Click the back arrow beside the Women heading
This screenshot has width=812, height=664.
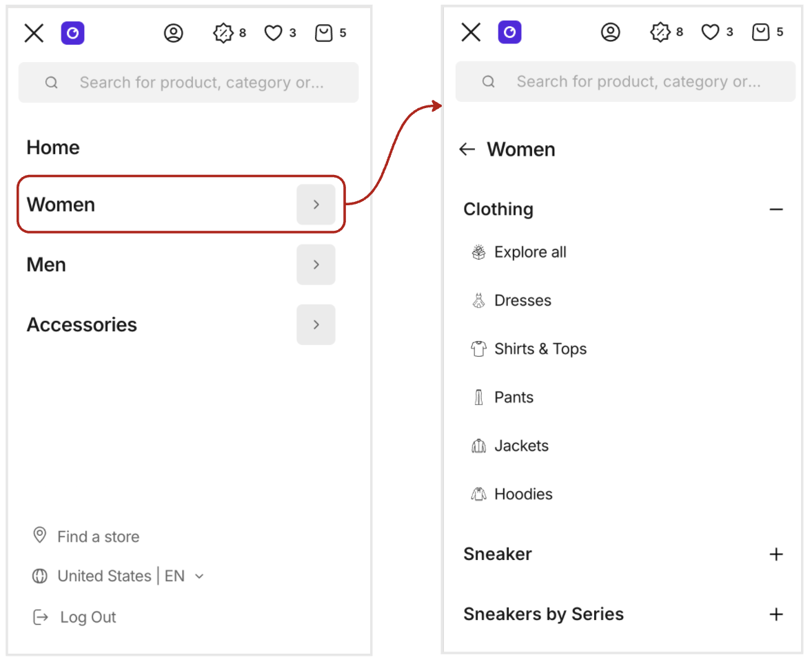click(x=467, y=149)
